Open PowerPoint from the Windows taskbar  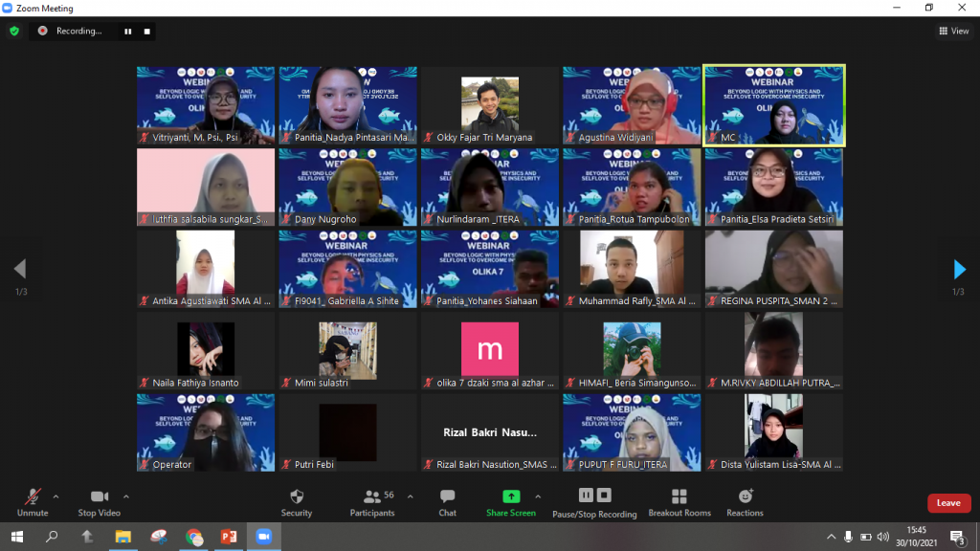[229, 537]
